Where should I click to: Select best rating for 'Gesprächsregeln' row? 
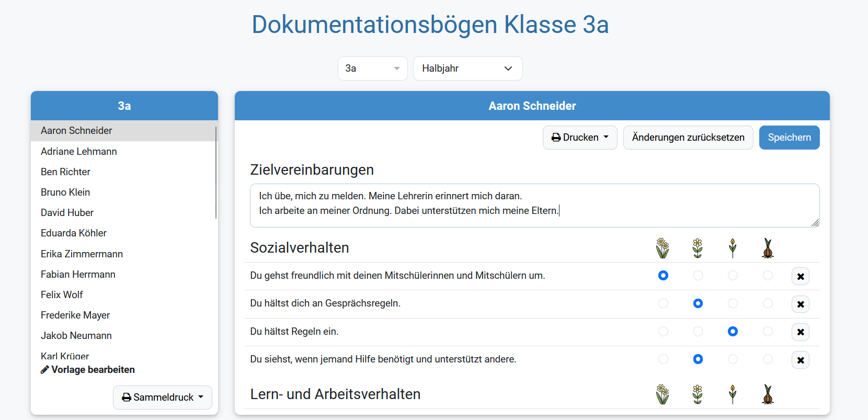click(x=663, y=303)
